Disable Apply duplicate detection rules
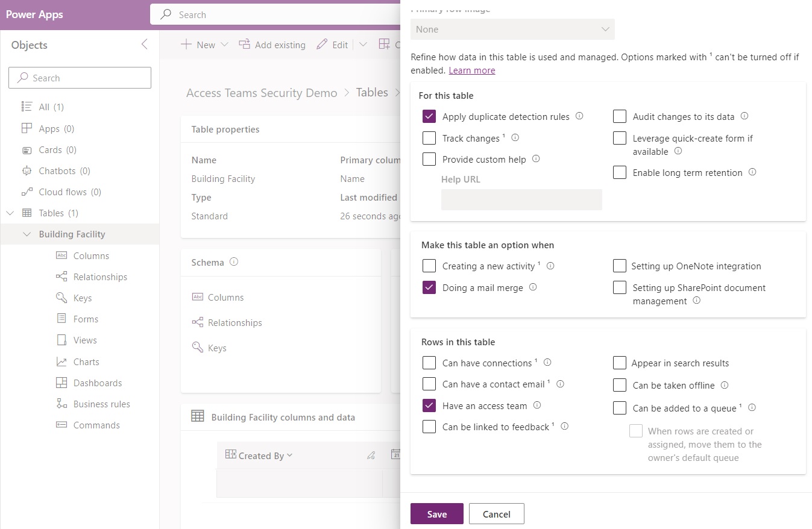Screen dimensions: 812x529 click(x=429, y=116)
